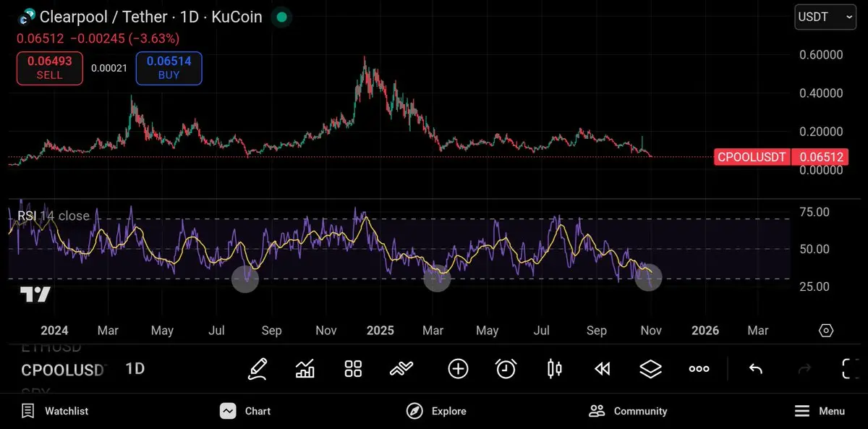Switch to the Chart tab
Image resolution: width=868 pixels, height=429 pixels.
[245, 411]
